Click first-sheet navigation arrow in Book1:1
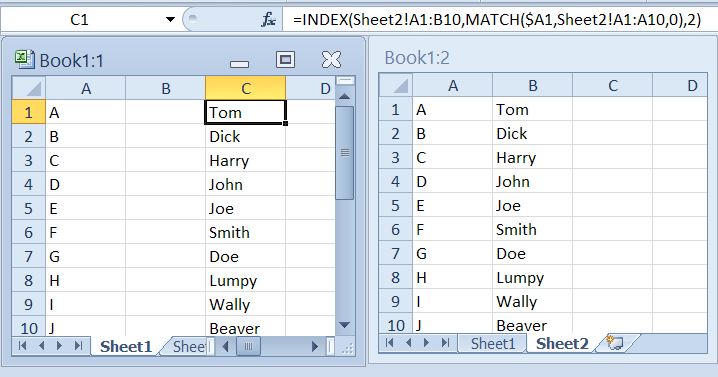Viewport: 718px width, 377px height. [22, 346]
